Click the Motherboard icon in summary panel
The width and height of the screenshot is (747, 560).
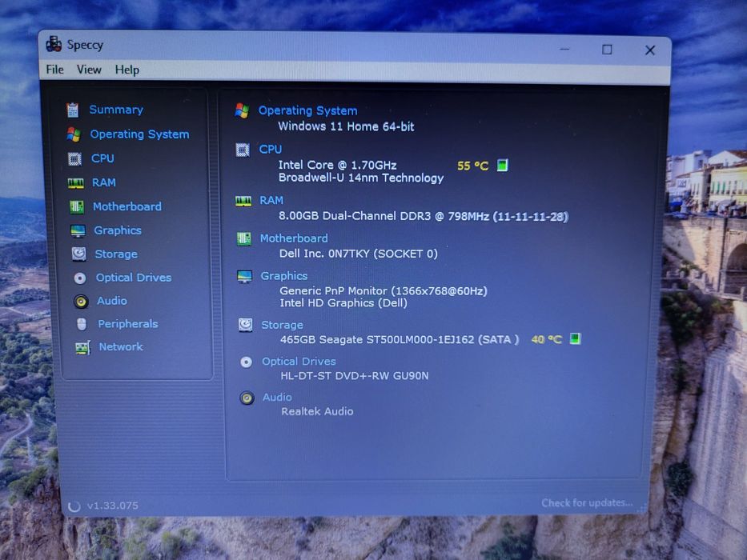244,238
